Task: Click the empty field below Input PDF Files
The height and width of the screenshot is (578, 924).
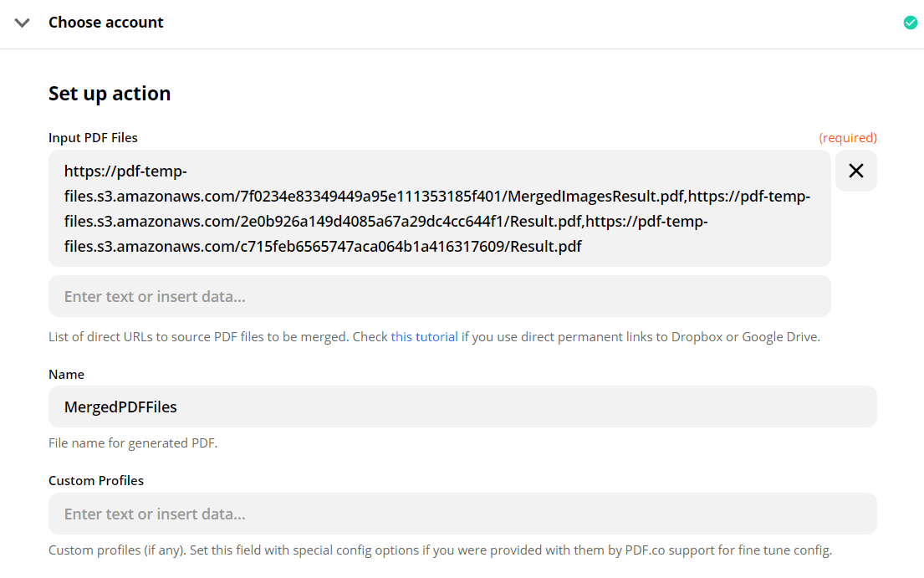Action: 439,296
